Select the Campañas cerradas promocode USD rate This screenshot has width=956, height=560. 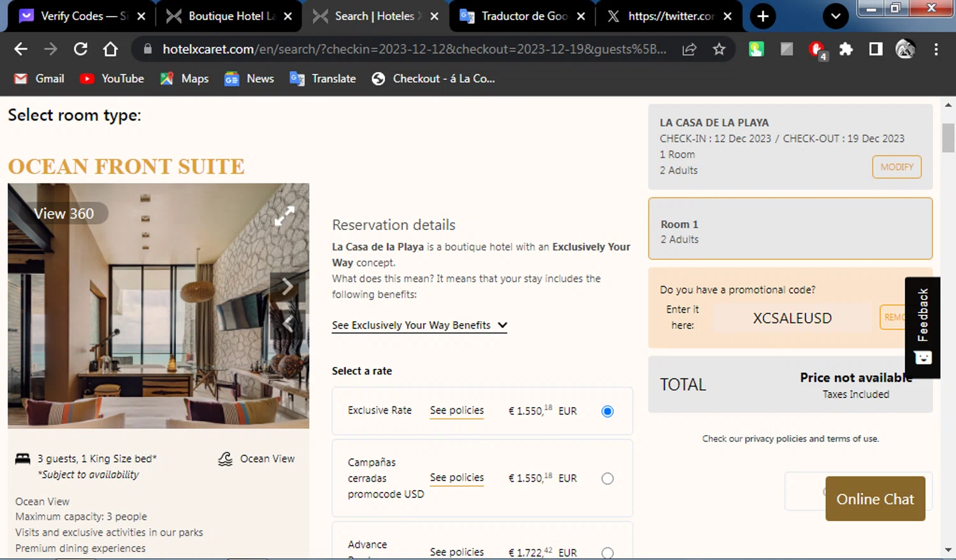[x=607, y=478]
